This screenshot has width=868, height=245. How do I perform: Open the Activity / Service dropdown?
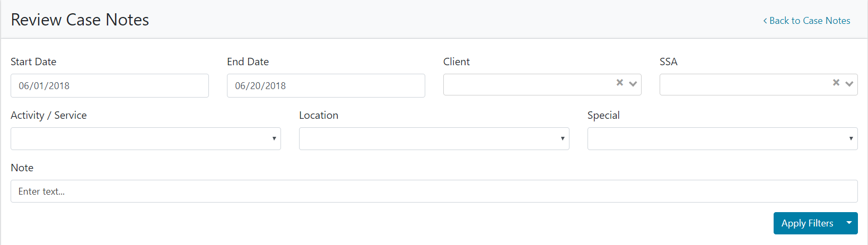coord(146,139)
